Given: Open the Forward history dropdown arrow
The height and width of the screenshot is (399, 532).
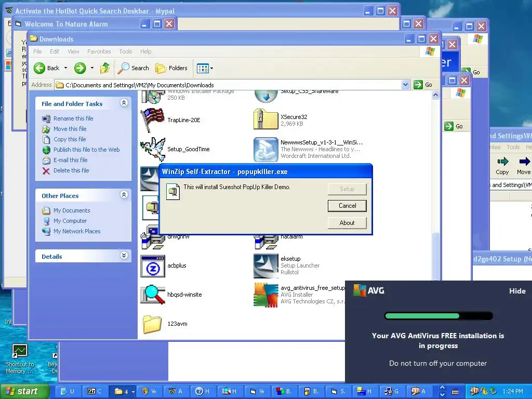Looking at the screenshot, I should pos(92,68).
